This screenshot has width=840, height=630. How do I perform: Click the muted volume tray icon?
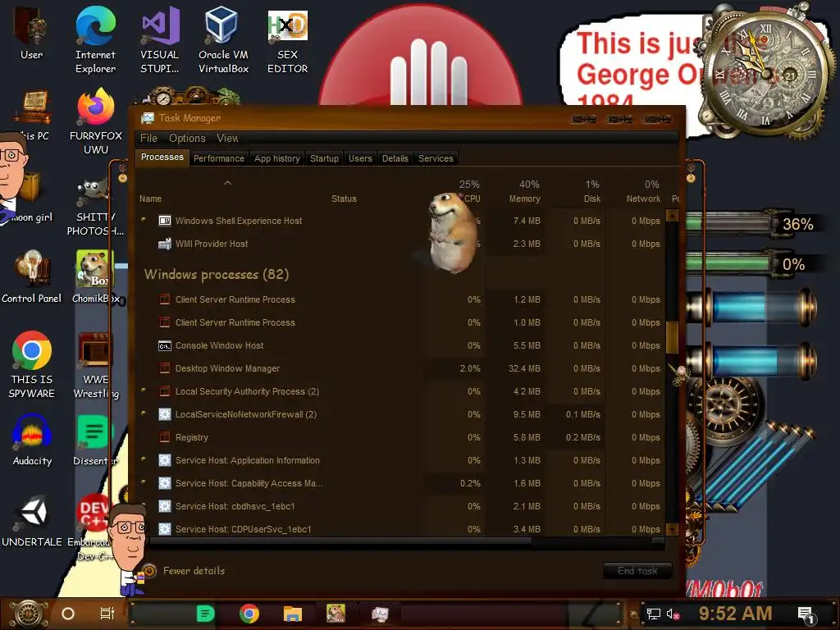point(673,614)
